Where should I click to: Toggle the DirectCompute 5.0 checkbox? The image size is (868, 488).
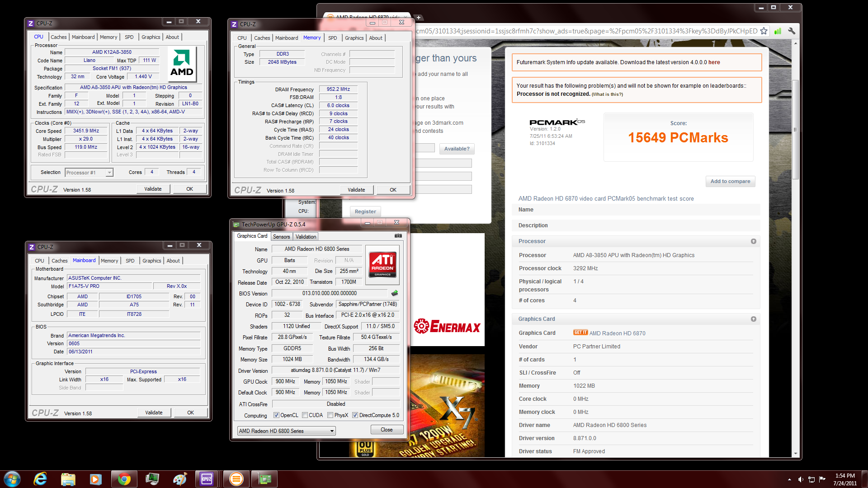tap(355, 415)
